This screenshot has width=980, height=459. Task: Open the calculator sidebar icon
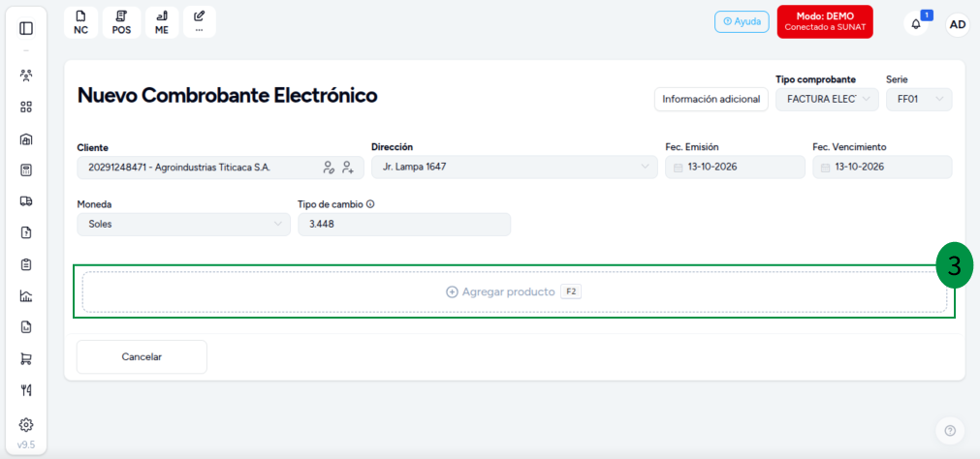[x=25, y=169]
